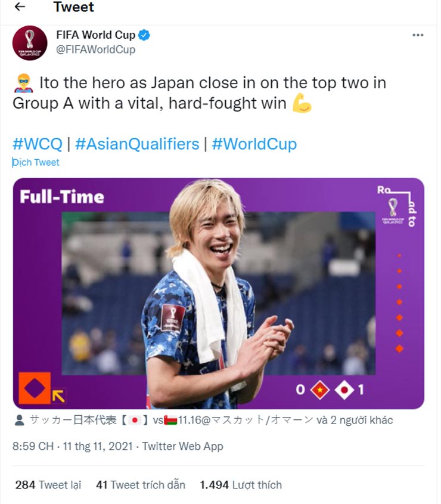Open the tweet's three-dot more menu
This screenshot has height=504, width=441.
point(418,35)
